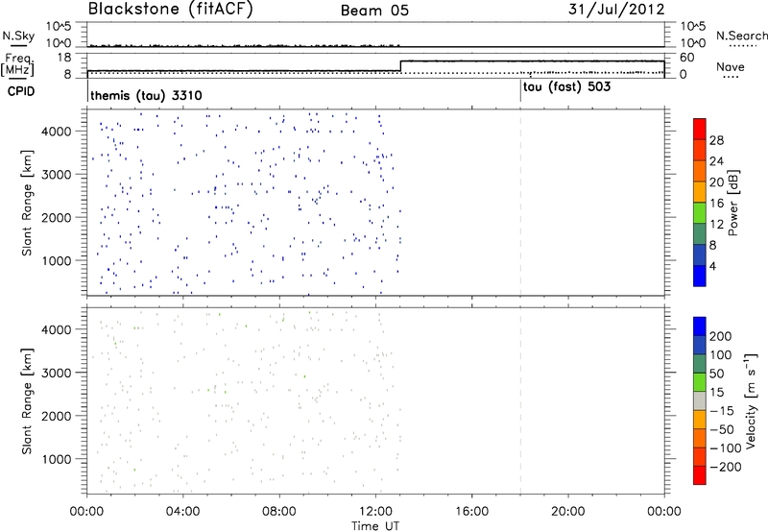
Task: Click the 04:00 time tick label
Action: click(183, 512)
